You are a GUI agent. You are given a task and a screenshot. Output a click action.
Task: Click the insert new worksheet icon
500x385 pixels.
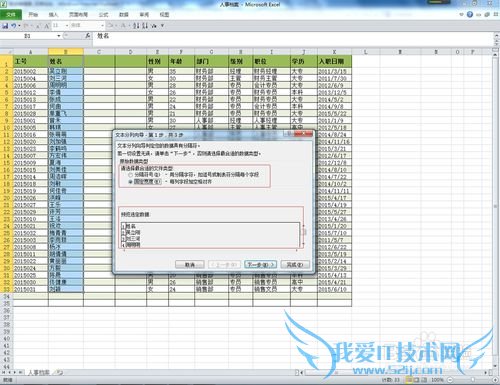pyautogui.click(x=59, y=372)
